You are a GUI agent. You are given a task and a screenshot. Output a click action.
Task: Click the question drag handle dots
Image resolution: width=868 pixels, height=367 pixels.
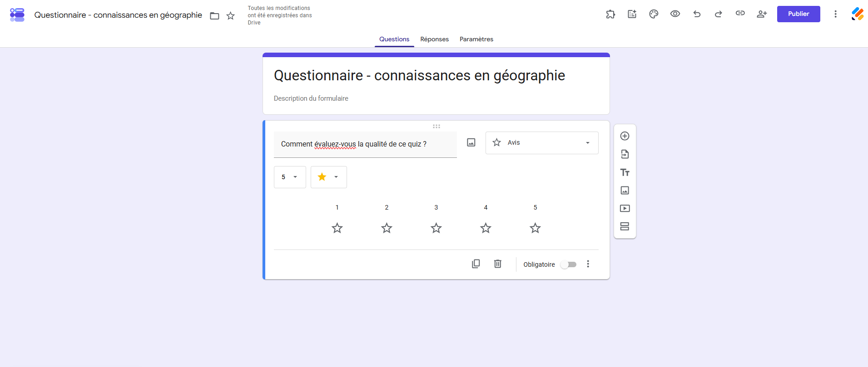pos(436,127)
